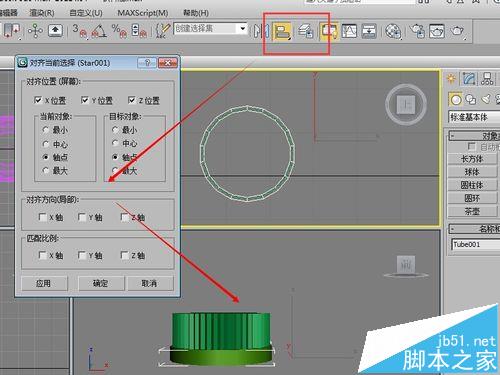Select 轴点 under 当前对象
500x375 pixels.
[x=46, y=157]
